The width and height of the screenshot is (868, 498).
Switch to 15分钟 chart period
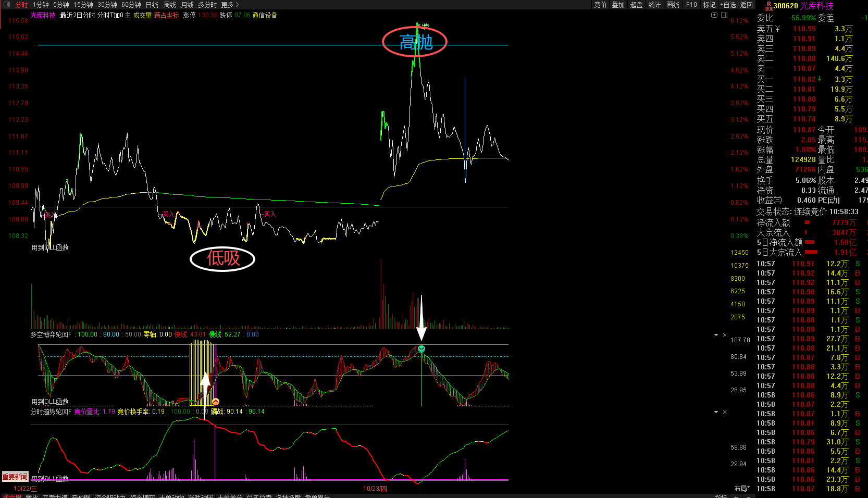click(83, 5)
